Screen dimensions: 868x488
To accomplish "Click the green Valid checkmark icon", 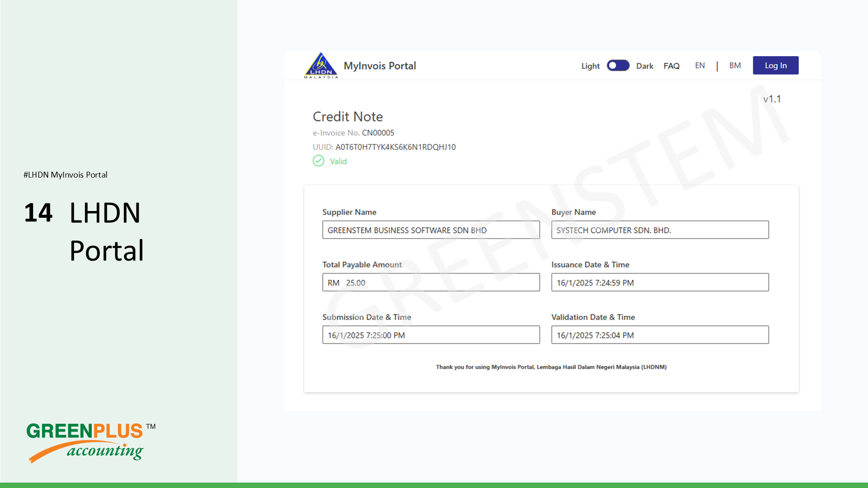I will point(318,161).
